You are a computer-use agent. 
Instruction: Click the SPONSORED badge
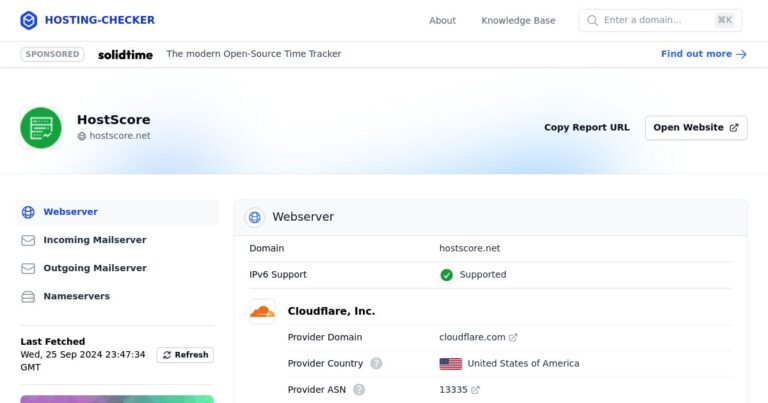[x=52, y=54]
